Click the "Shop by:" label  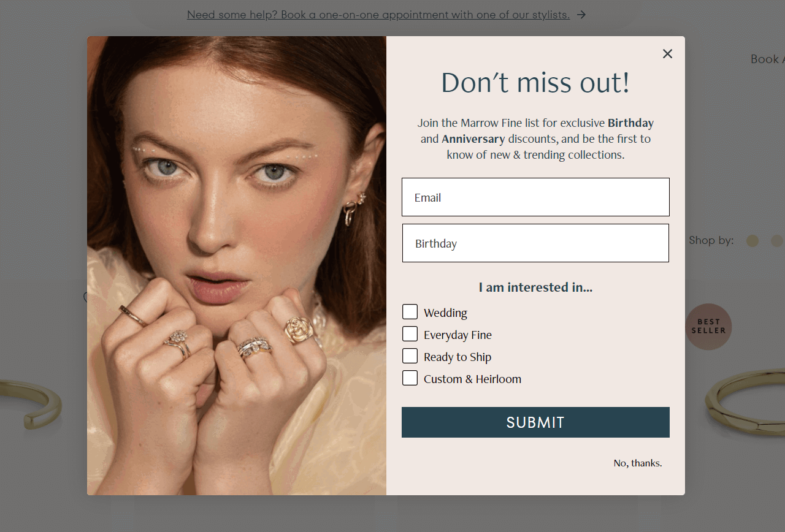[x=711, y=240]
